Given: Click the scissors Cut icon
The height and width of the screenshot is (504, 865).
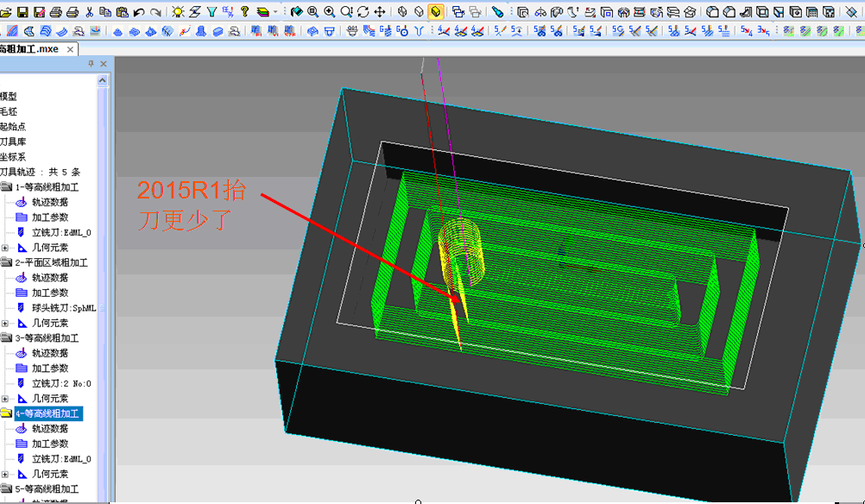Looking at the screenshot, I should [x=89, y=12].
